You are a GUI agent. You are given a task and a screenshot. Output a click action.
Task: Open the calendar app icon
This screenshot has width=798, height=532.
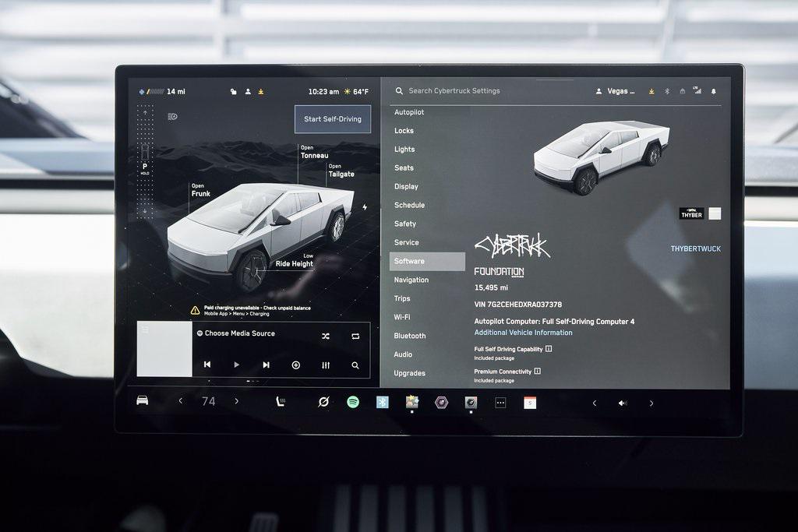tap(530, 403)
